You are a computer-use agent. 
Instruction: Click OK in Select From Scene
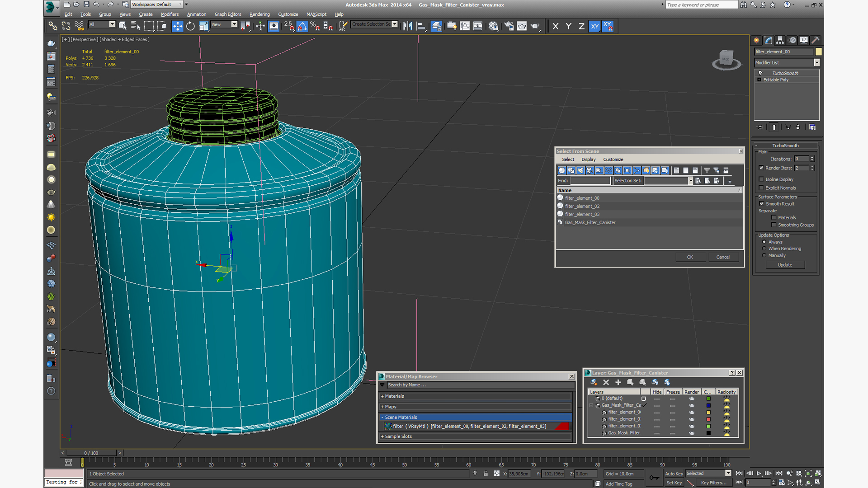click(x=690, y=257)
